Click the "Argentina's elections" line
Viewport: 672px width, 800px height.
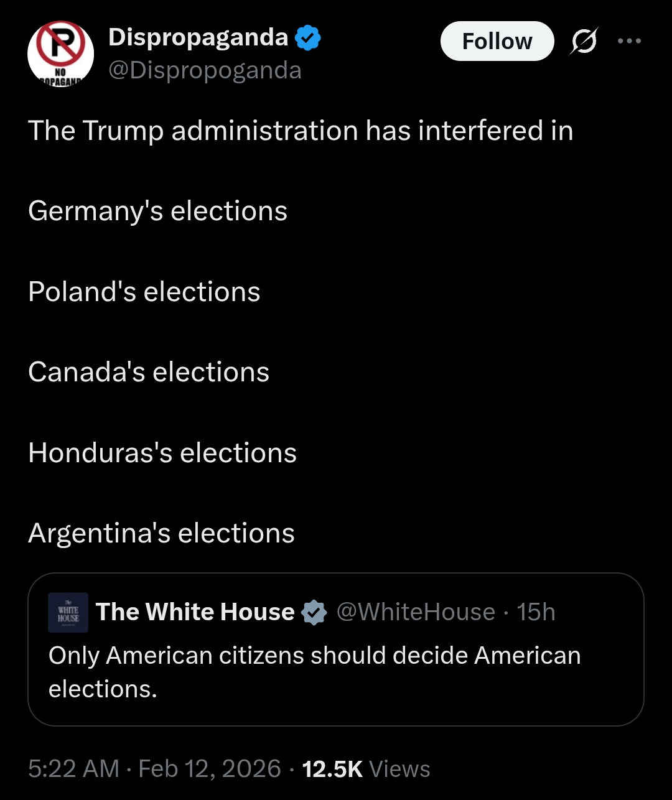click(161, 533)
